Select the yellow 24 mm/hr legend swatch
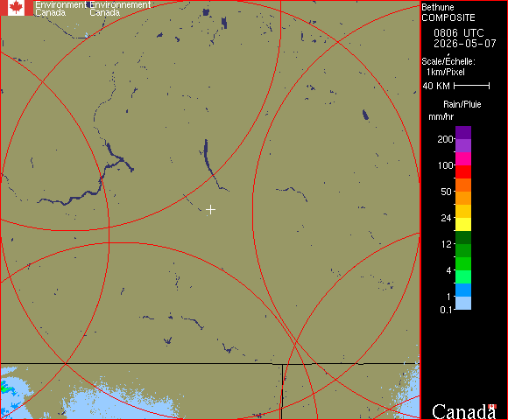Image resolution: width=508 pixels, height=420 pixels. click(x=463, y=224)
